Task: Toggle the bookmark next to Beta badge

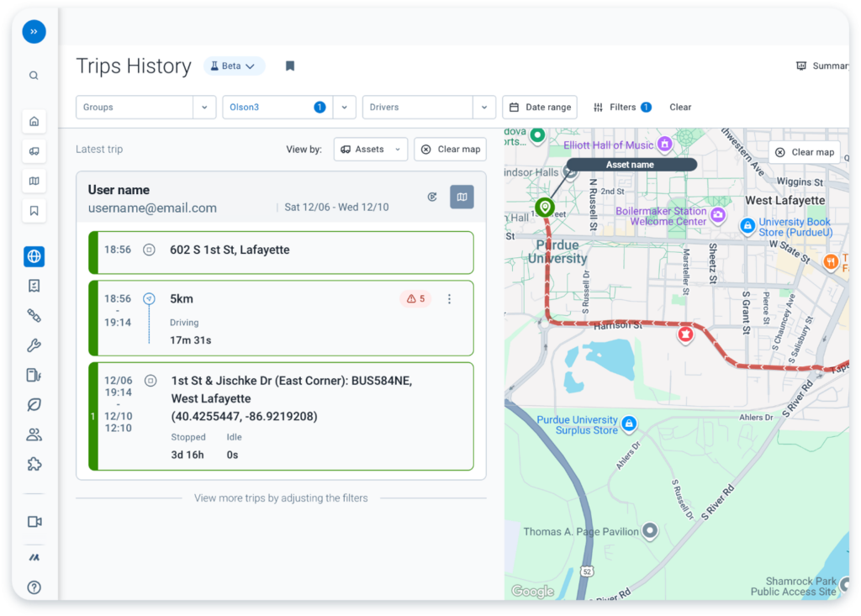Action: coord(289,66)
